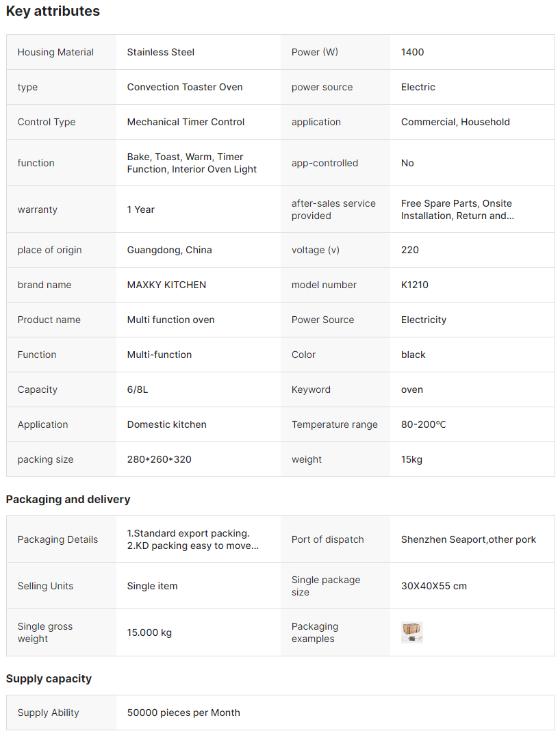Click the Supply capacity heading
The image size is (560, 744).
coord(49,679)
